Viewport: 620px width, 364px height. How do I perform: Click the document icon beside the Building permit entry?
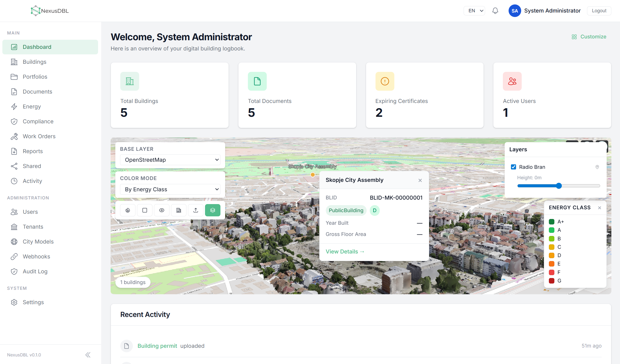pyautogui.click(x=127, y=346)
